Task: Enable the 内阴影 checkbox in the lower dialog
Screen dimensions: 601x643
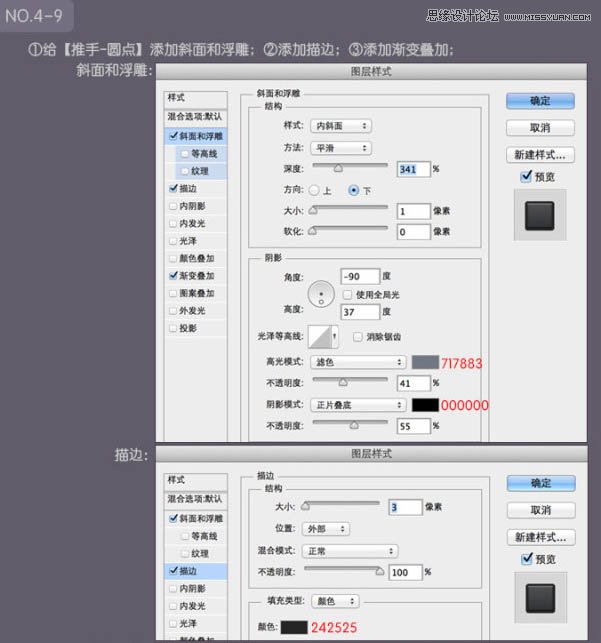Action: (x=173, y=588)
